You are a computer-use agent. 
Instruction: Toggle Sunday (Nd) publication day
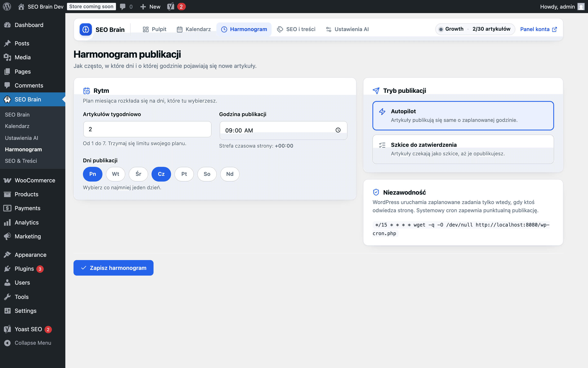pos(230,174)
